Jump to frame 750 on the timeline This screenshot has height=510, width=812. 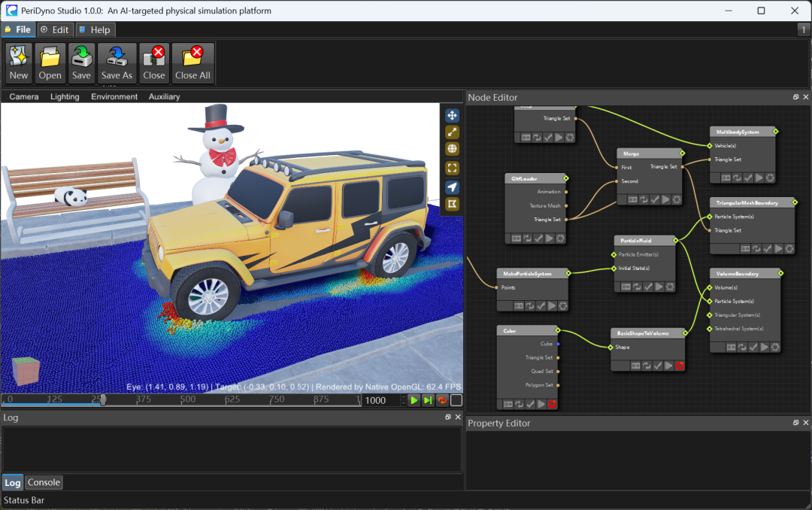(277, 399)
